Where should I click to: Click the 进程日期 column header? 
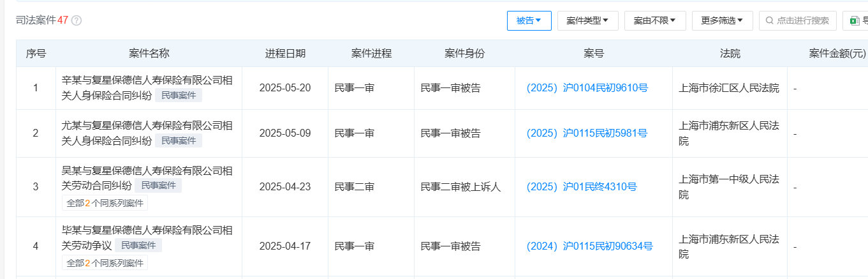click(285, 54)
